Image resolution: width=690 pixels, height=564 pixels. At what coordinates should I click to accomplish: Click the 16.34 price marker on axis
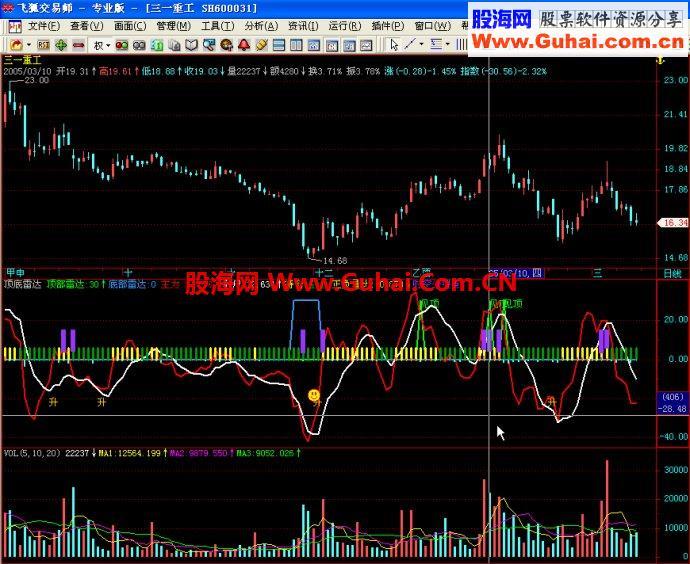673,223
